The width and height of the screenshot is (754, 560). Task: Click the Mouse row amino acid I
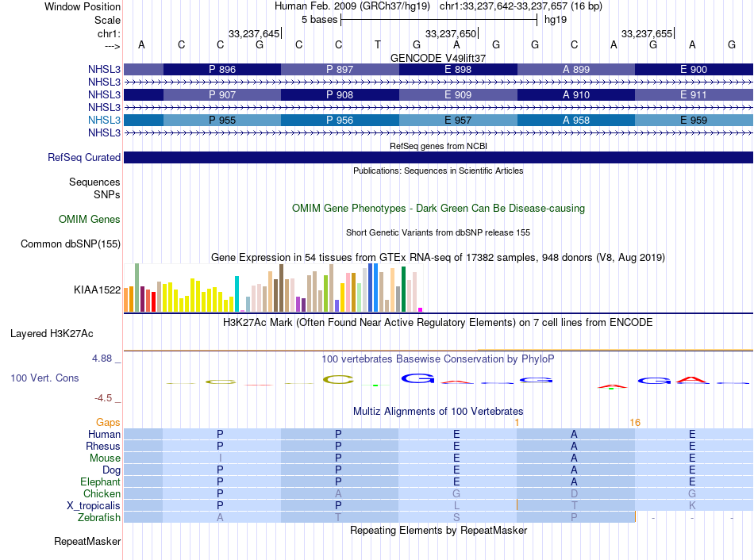tap(220, 458)
